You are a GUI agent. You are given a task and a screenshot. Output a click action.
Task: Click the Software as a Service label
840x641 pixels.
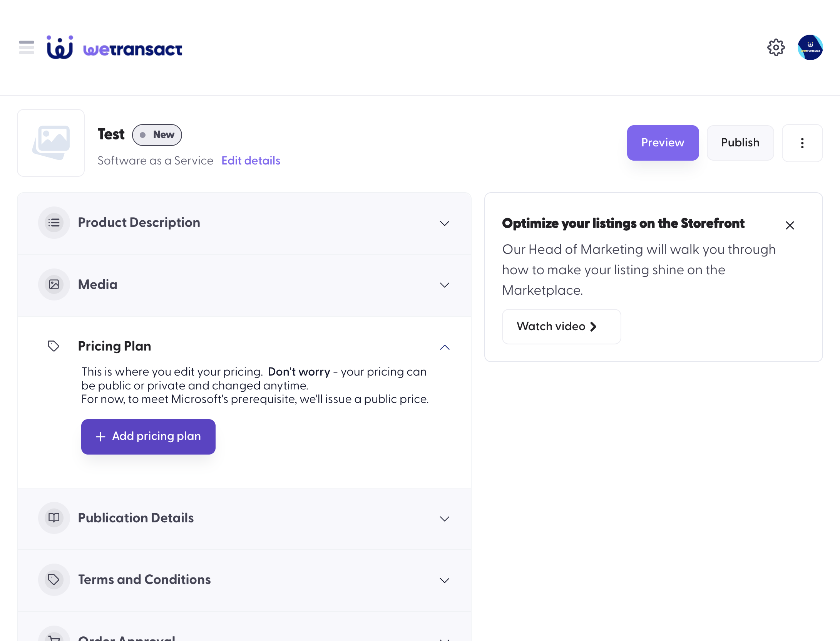point(156,161)
